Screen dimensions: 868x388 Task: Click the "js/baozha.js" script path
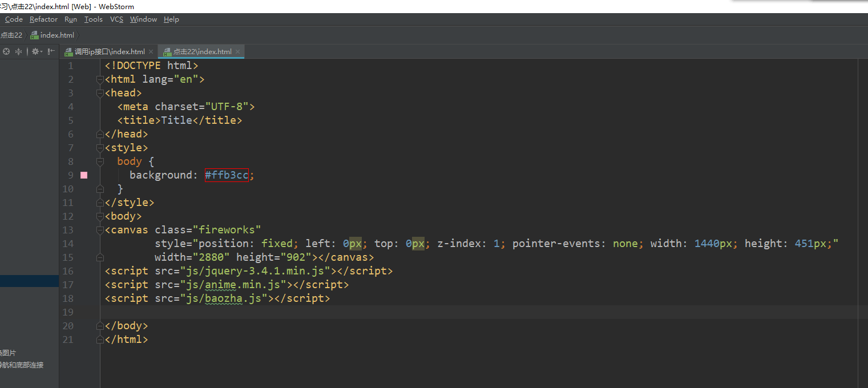[224, 298]
